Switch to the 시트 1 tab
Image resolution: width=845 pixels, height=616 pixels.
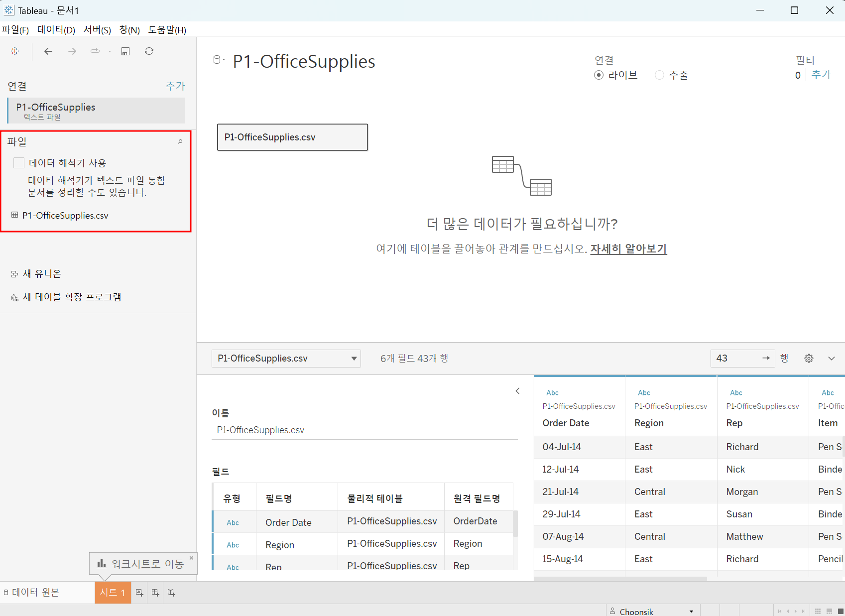point(113,593)
